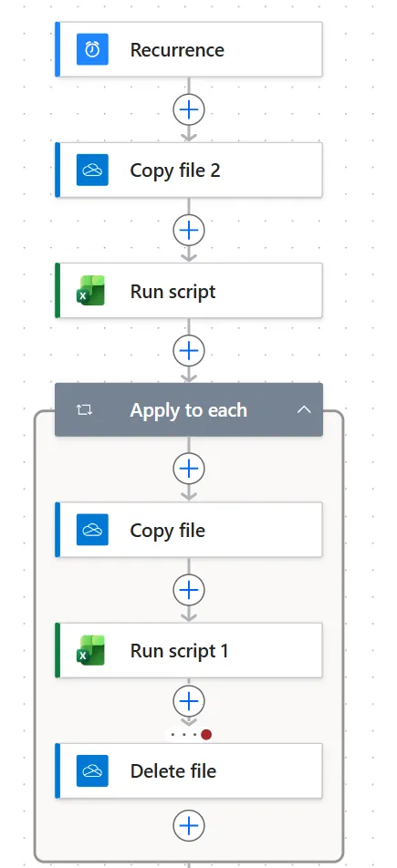This screenshot has height=868, width=397.
Task: Click the Recurrence alarm clock icon
Action: click(92, 49)
